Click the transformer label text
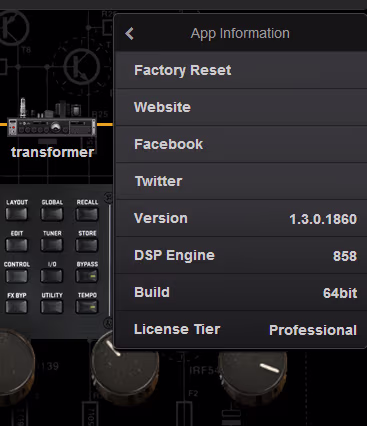 [x=52, y=152]
